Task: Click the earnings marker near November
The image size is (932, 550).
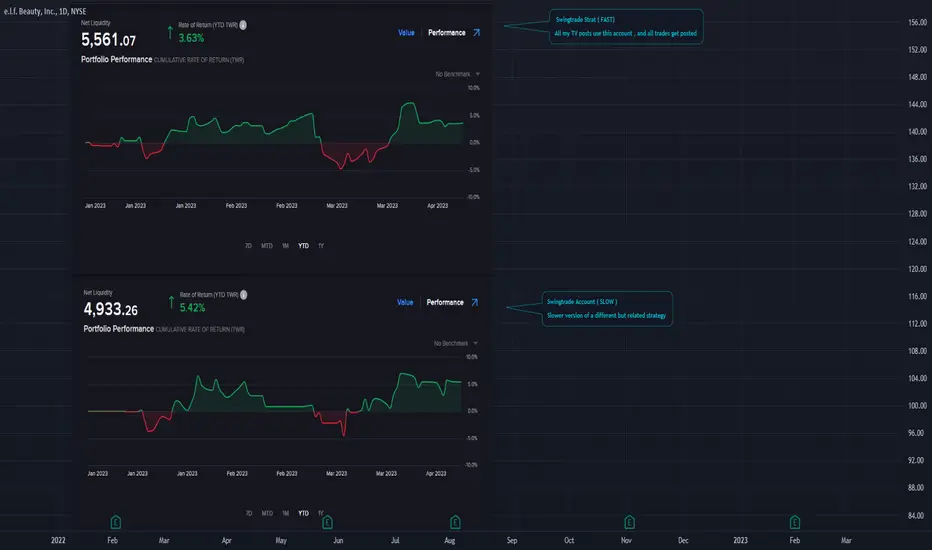Action: click(x=628, y=521)
